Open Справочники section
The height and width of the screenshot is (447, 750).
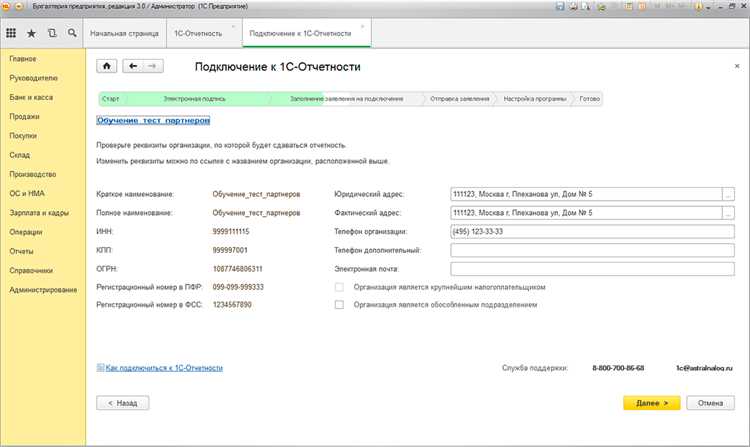point(31,270)
